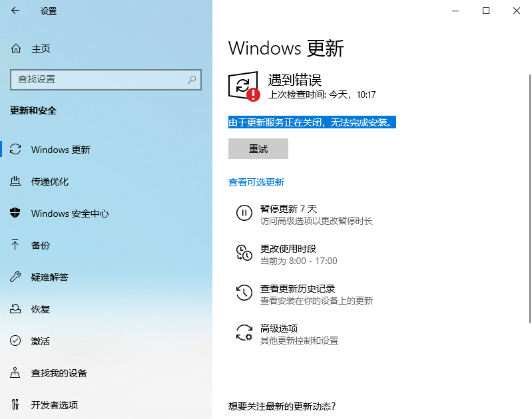
Task: Open the 查看可选更新 link
Action: point(256,182)
